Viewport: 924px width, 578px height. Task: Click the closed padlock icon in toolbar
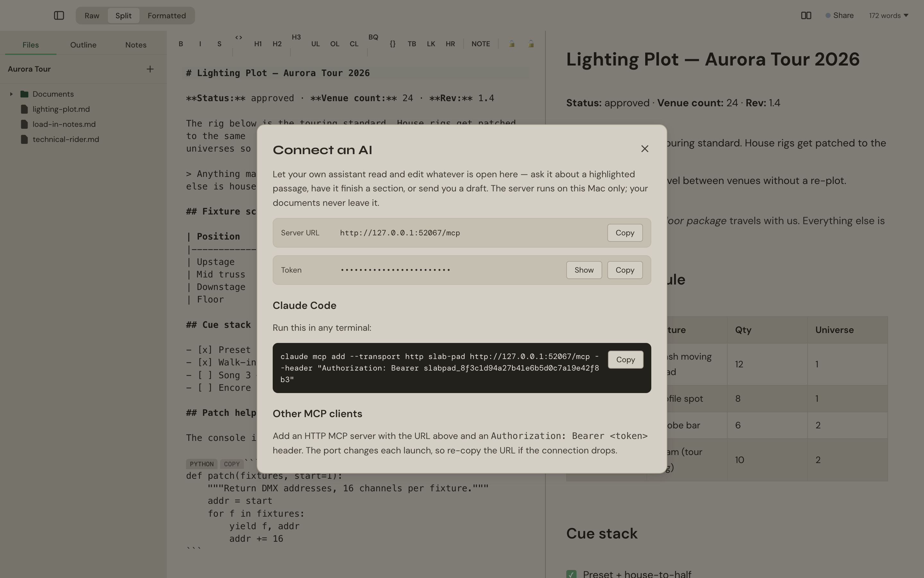click(x=512, y=44)
